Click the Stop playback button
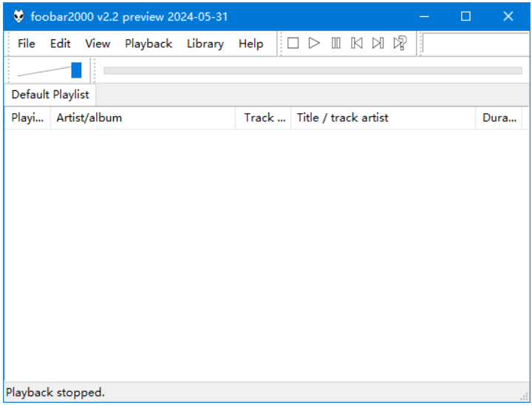Viewport: 532px width, 405px height. tap(293, 44)
